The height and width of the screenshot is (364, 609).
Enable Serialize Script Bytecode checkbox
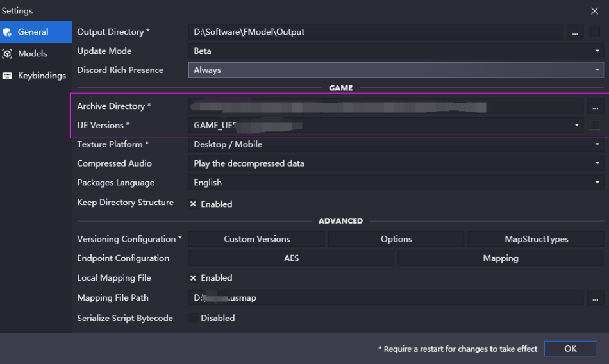pyautogui.click(x=193, y=318)
